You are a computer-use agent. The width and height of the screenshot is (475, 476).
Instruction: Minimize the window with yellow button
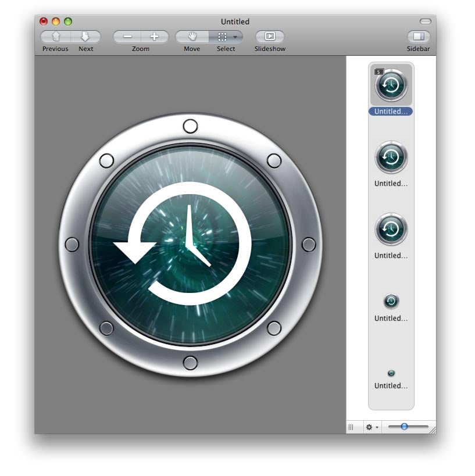(56, 22)
